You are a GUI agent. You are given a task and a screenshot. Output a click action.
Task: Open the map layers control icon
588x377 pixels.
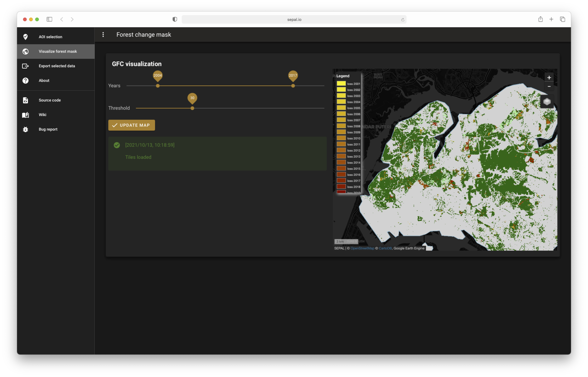click(547, 102)
